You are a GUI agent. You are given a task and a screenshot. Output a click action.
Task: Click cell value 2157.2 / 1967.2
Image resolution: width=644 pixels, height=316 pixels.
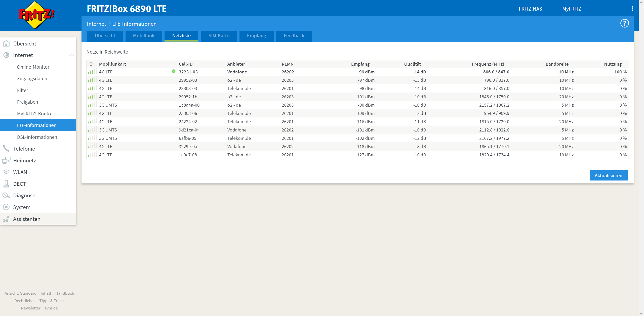(x=494, y=105)
